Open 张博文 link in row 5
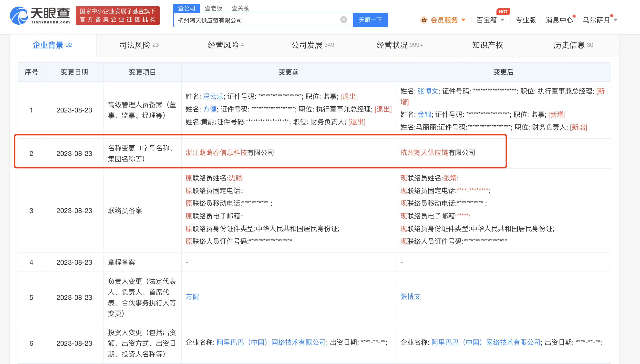Viewport: 640px width, 364px height. click(x=410, y=296)
